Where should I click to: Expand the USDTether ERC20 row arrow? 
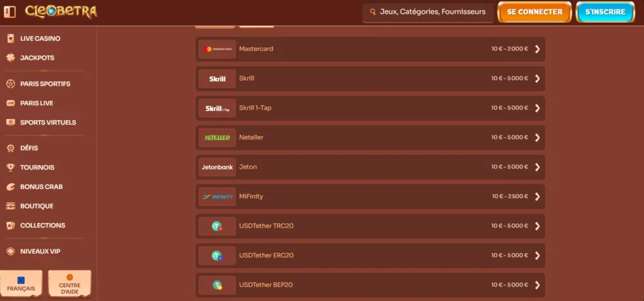pyautogui.click(x=537, y=256)
